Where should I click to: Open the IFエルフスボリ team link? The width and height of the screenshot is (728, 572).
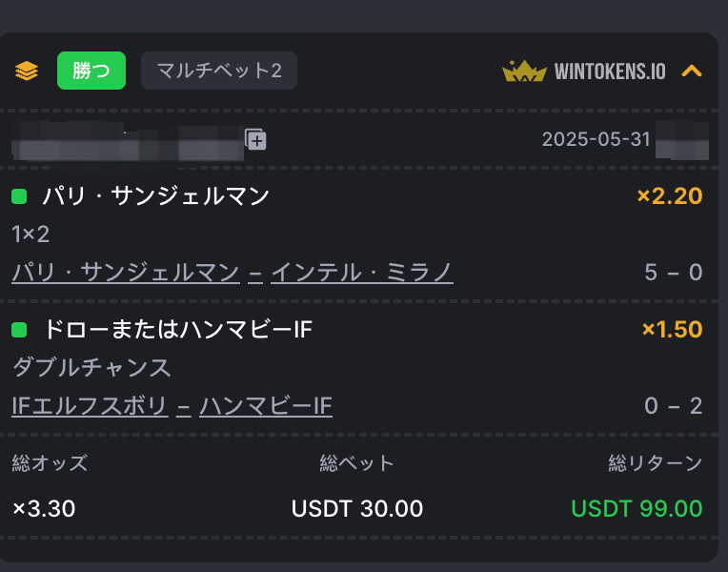pos(90,406)
